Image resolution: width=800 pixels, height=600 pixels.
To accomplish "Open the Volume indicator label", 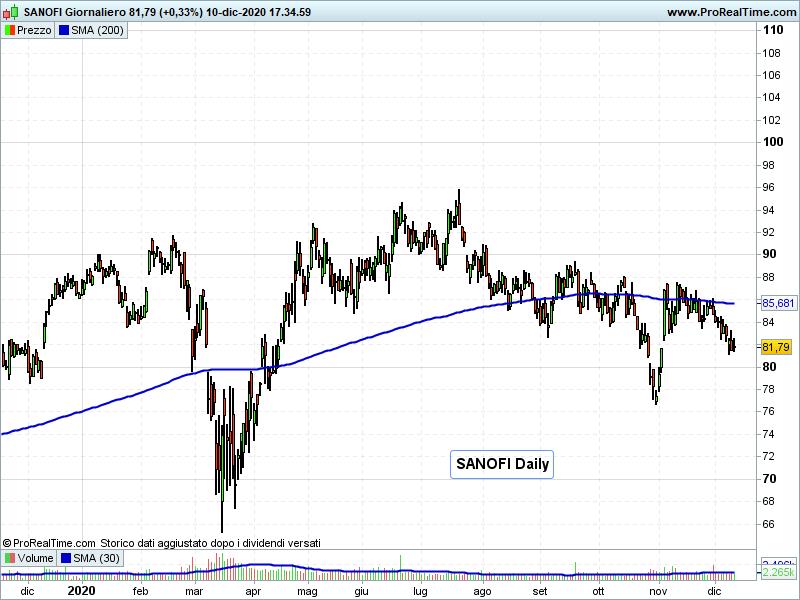I will [x=35, y=558].
